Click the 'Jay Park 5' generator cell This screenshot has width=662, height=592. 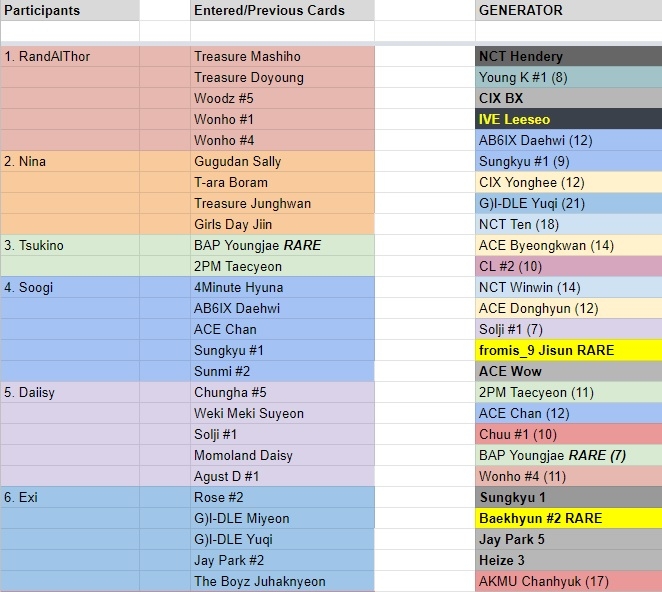(x=568, y=539)
